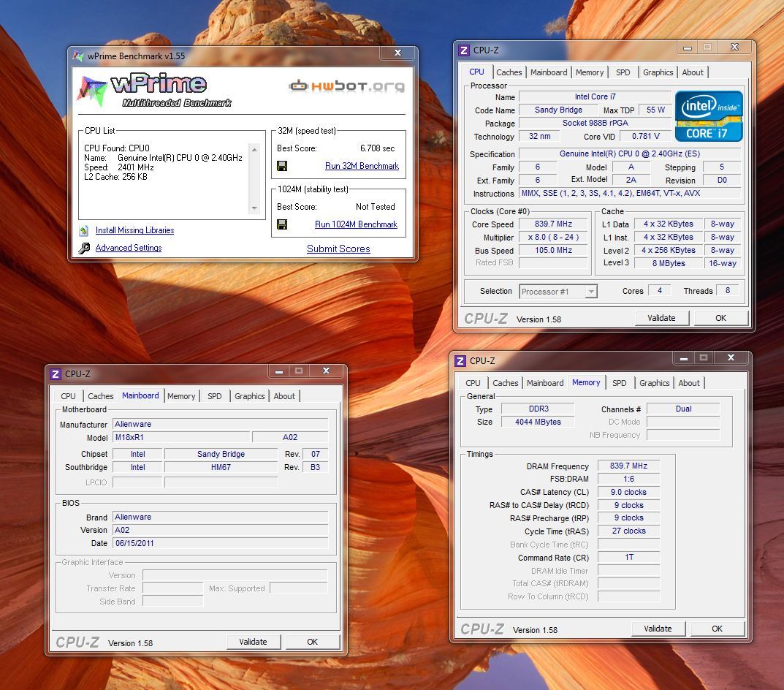The width and height of the screenshot is (784, 690).
Task: Click the wPrime logo graphic
Action: point(155,90)
